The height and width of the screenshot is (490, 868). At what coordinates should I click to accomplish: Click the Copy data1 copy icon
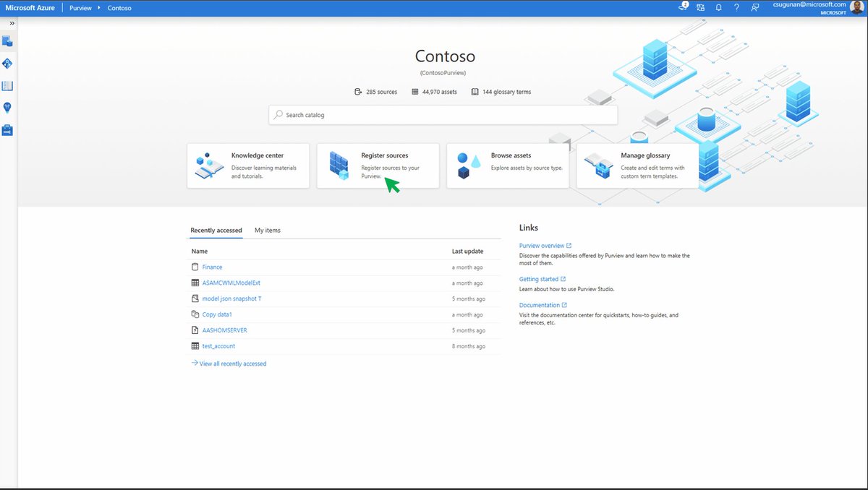click(x=195, y=315)
